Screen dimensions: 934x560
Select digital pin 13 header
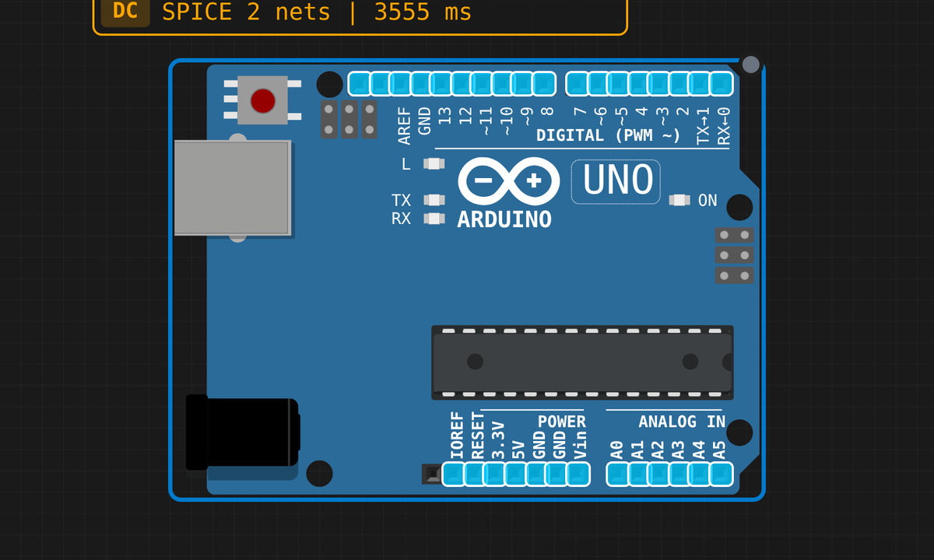click(x=440, y=83)
